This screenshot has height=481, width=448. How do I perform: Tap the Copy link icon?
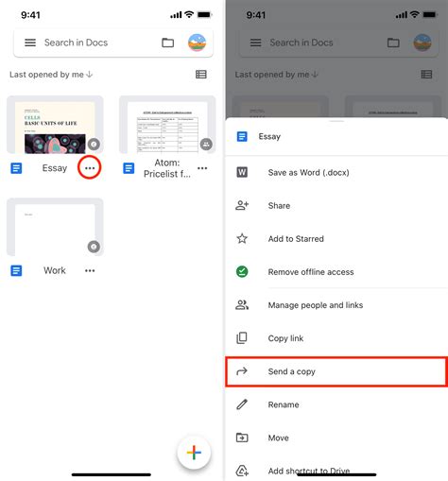pos(242,338)
